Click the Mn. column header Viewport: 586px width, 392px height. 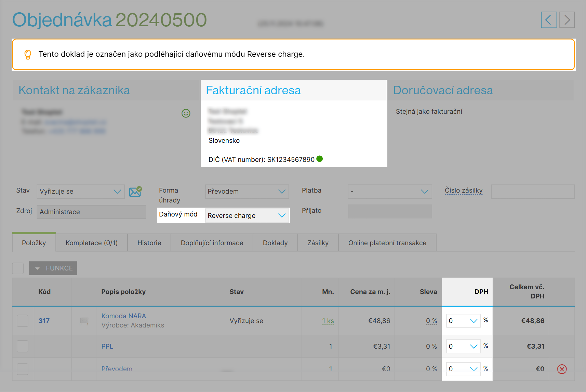328,292
